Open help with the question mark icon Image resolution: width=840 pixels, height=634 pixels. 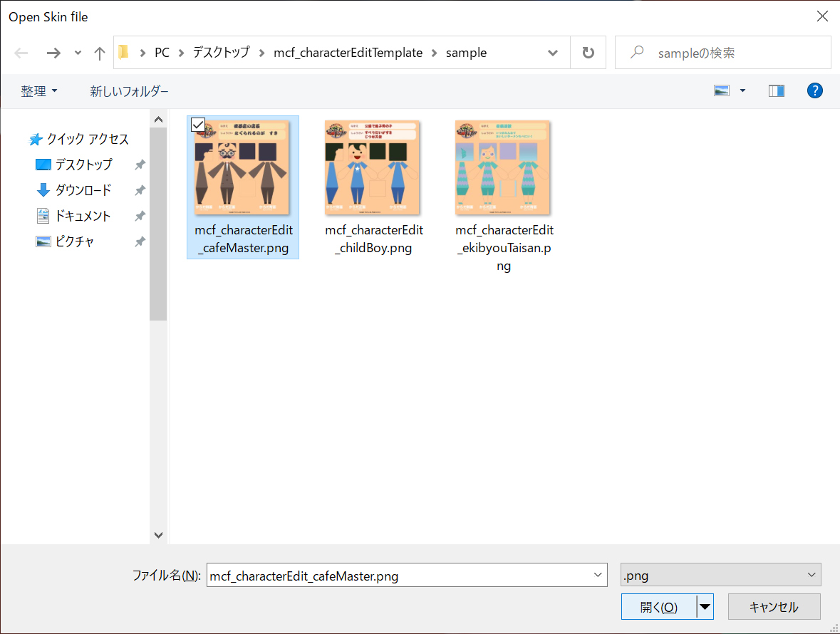815,90
